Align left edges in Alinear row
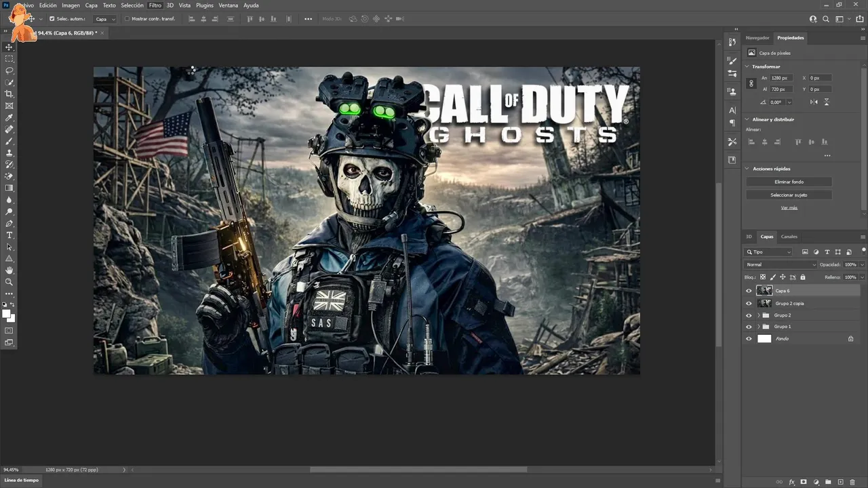The image size is (868, 488). 751,142
